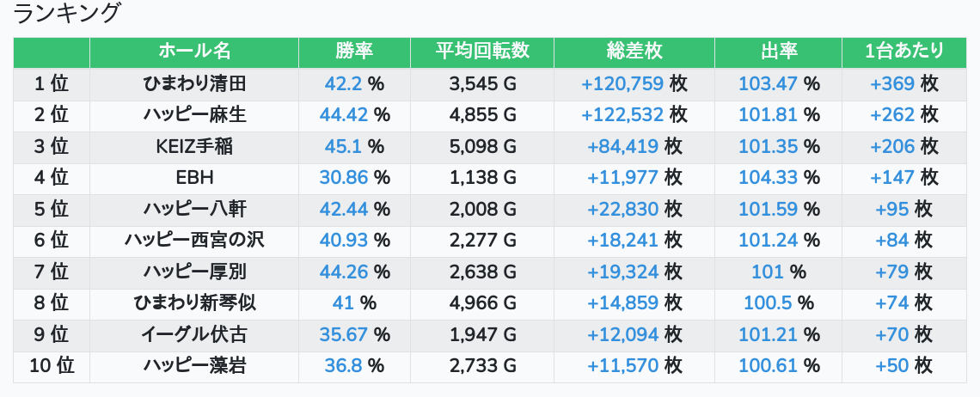Open the ひまわり新琴似 hall entry

click(x=194, y=303)
